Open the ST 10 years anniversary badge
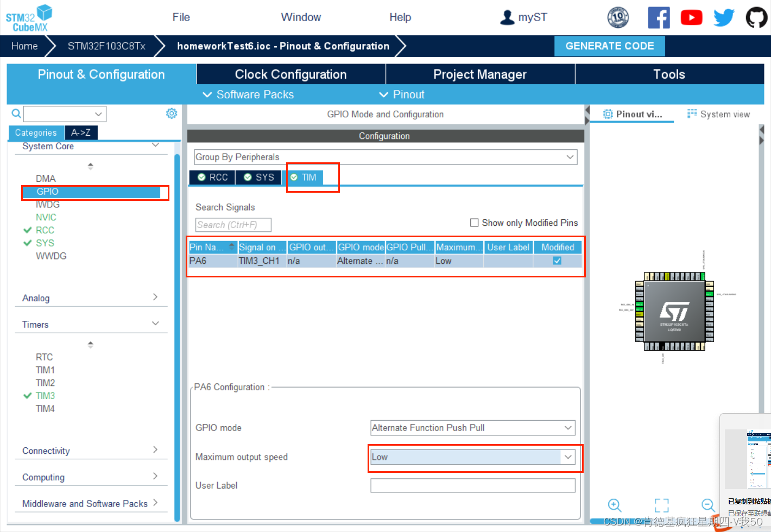Viewport: 771px width, 532px height. coord(618,17)
